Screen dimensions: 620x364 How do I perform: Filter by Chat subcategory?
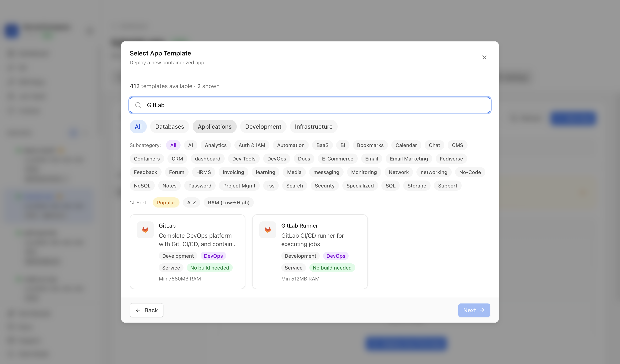click(x=434, y=145)
